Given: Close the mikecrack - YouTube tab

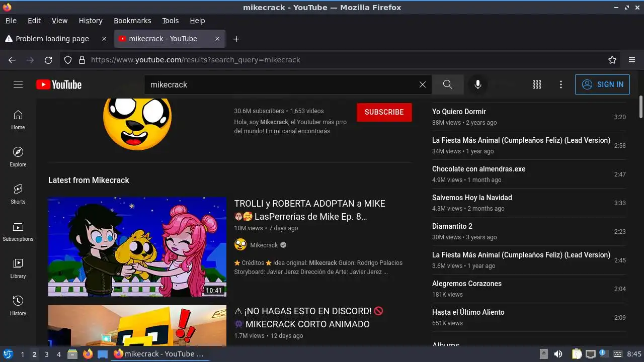Looking at the screenshot, I should 217,39.
